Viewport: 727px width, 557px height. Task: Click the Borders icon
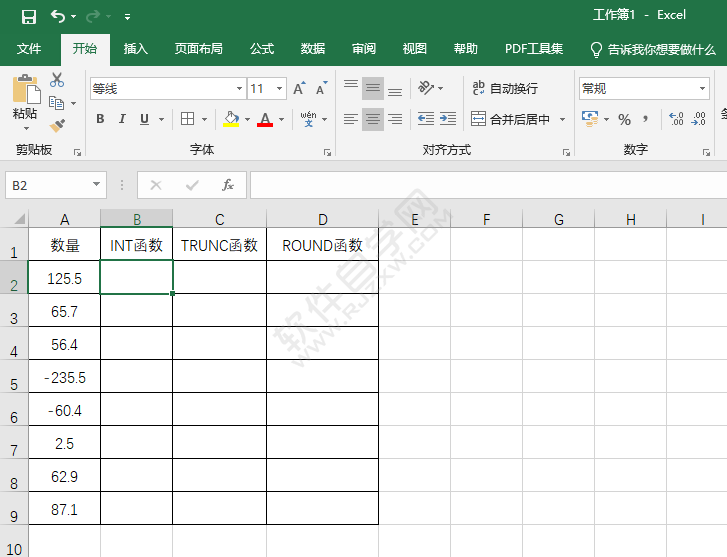point(187,119)
